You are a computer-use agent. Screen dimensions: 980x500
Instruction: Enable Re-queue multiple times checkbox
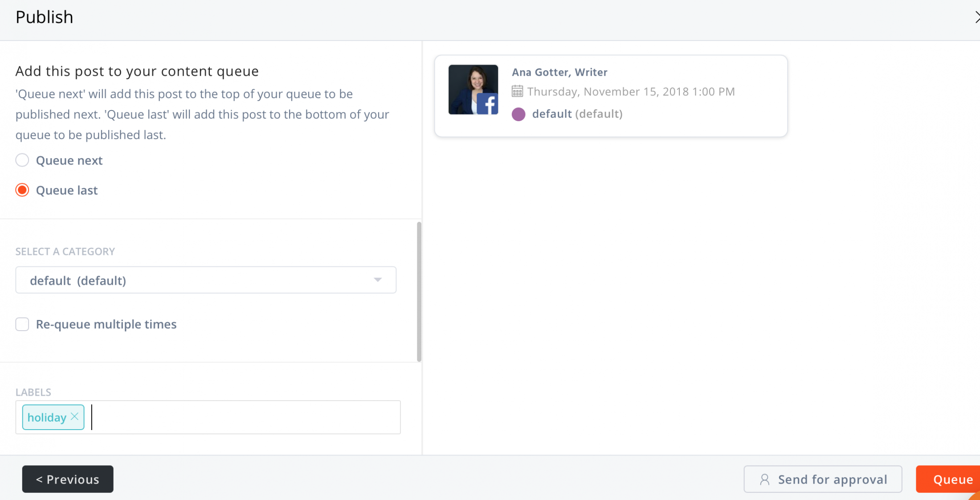22,324
